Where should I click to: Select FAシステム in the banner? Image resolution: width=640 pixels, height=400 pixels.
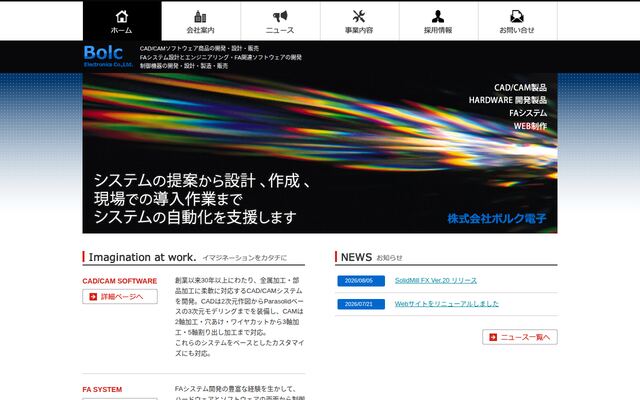pyautogui.click(x=528, y=113)
